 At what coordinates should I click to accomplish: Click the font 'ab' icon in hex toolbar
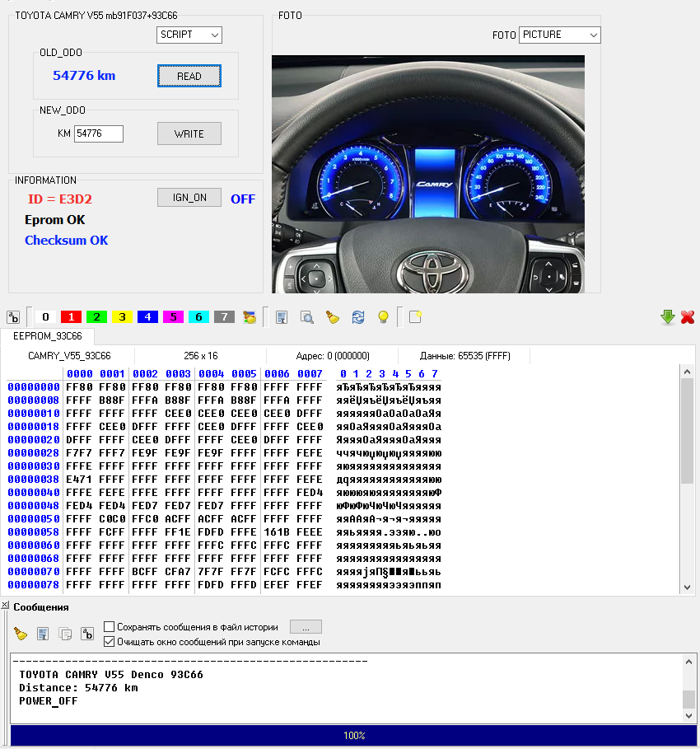(x=13, y=317)
